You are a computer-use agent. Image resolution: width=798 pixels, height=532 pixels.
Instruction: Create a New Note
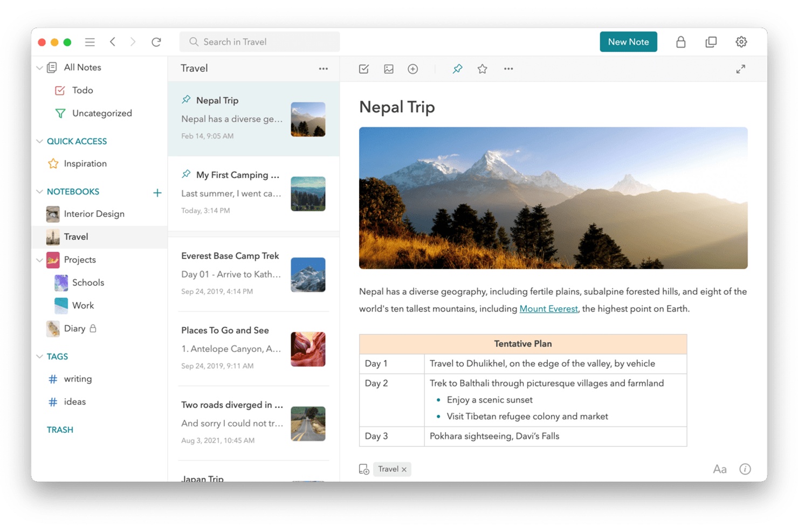click(628, 42)
